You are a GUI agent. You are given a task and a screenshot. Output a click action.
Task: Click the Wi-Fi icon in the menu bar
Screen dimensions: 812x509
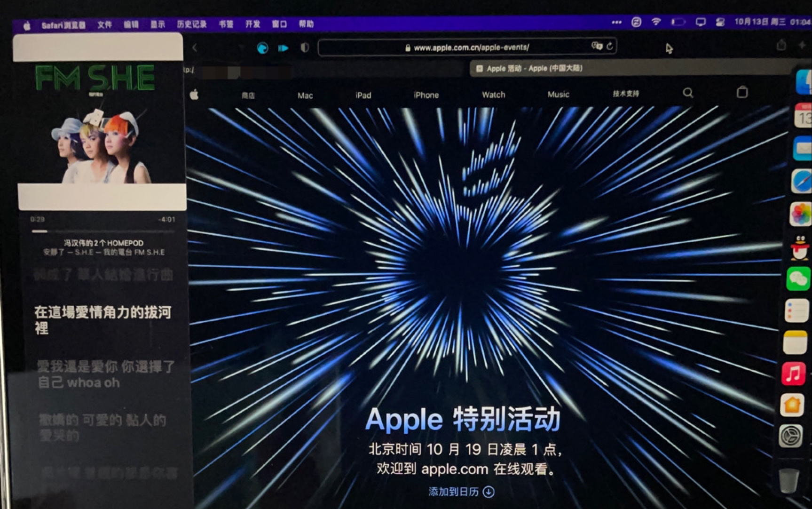[655, 22]
